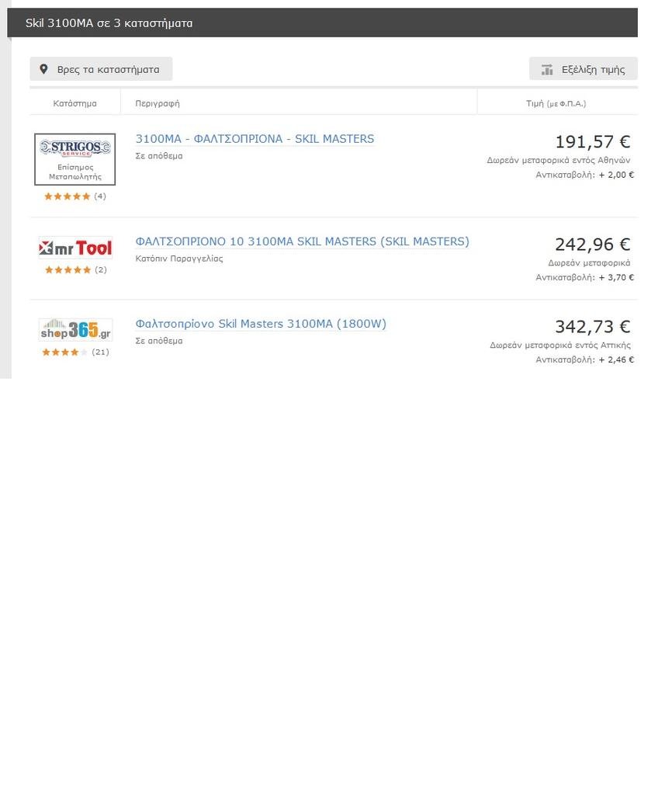The image size is (672, 795).
Task: View shop365.gr four-star rating
Action: (x=64, y=352)
